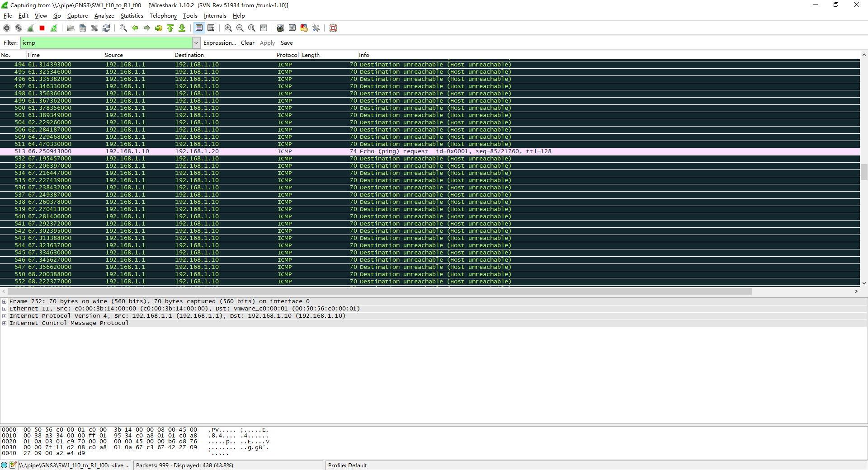Click the icmp display filter field

pos(107,43)
